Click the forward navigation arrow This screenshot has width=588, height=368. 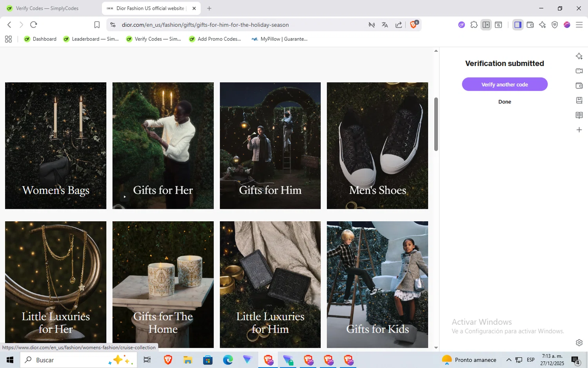click(x=21, y=25)
